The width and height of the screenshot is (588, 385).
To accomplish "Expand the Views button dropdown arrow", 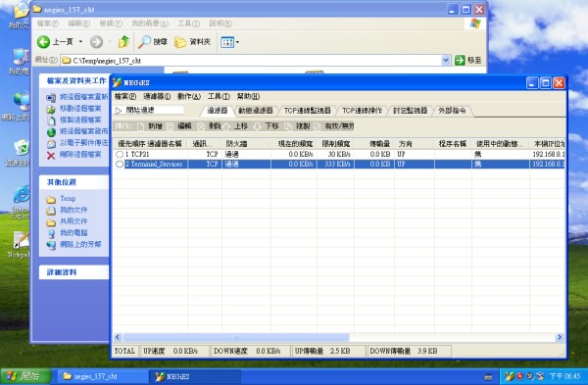I will pos(237,42).
